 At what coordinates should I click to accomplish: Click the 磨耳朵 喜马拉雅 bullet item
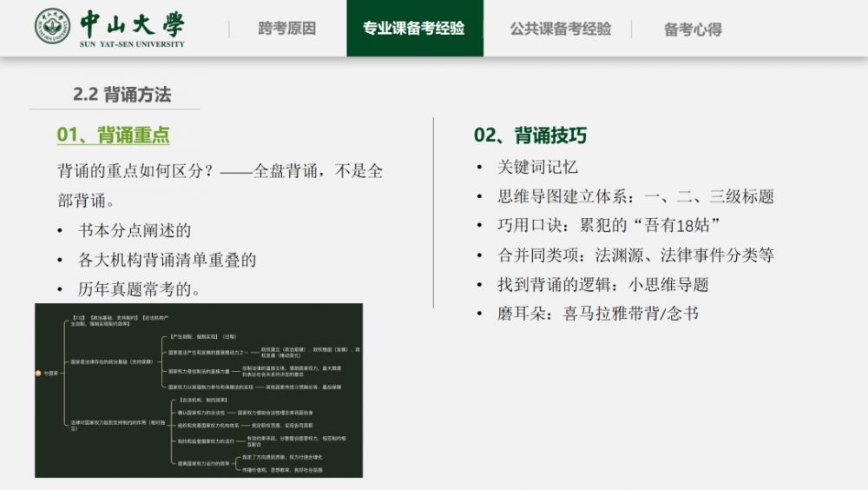pos(596,314)
